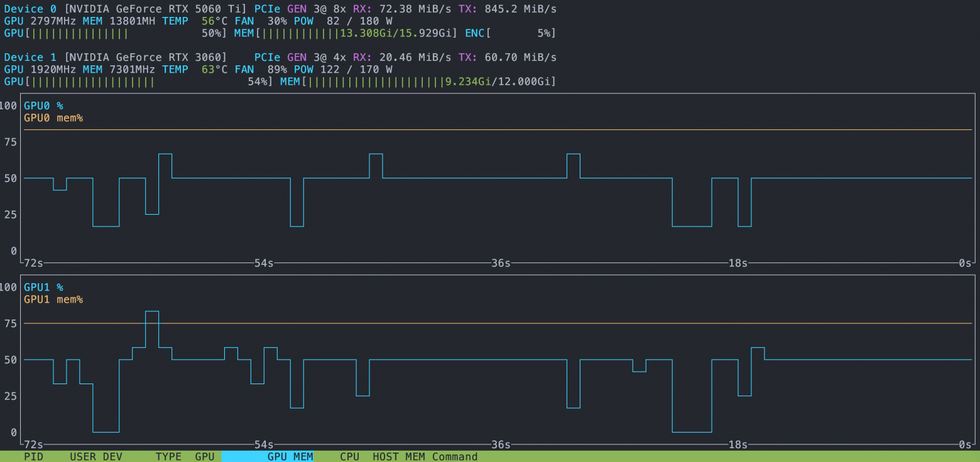
Task: Click the '54s' marker on GPU0 graph
Action: point(264,263)
